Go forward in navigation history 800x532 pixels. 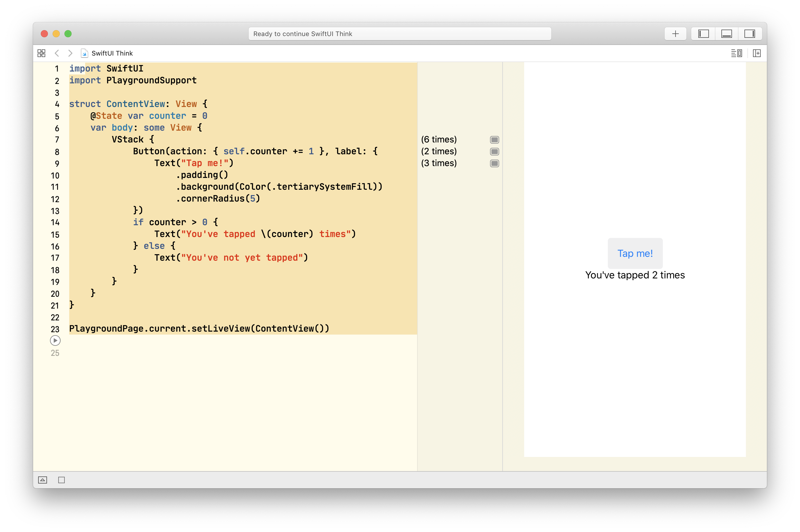tap(70, 53)
